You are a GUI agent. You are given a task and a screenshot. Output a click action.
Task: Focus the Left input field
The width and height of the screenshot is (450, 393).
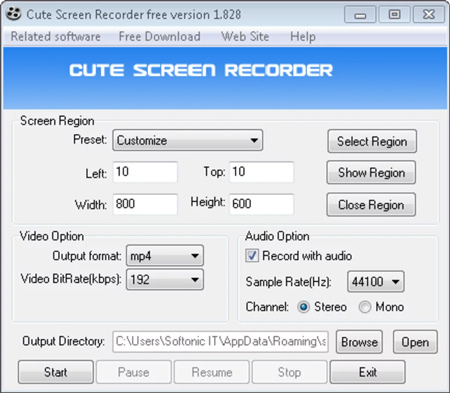145,172
